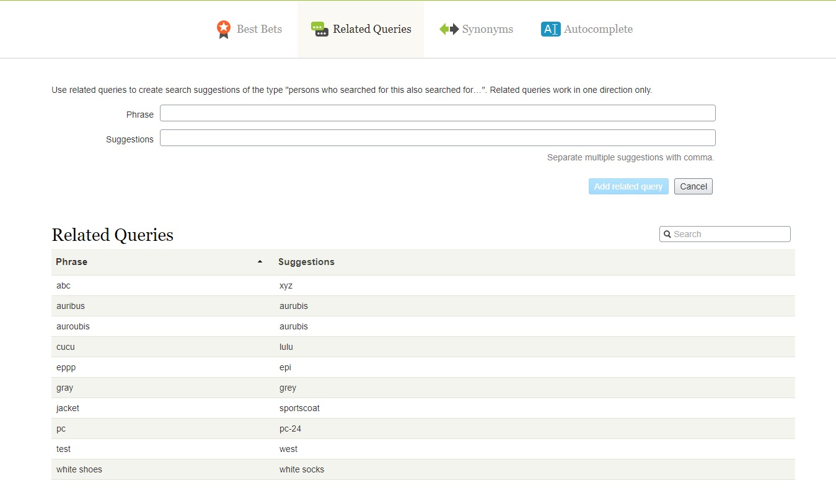Image resolution: width=836 pixels, height=504 pixels.
Task: Click into the Suggestions text field
Action: coord(437,138)
